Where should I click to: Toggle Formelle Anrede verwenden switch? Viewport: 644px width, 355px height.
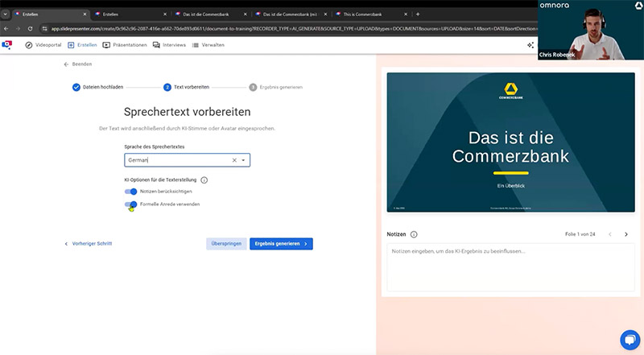point(130,204)
